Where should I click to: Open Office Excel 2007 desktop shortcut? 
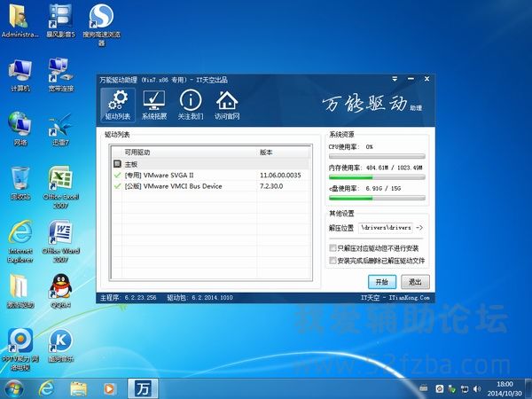60,187
